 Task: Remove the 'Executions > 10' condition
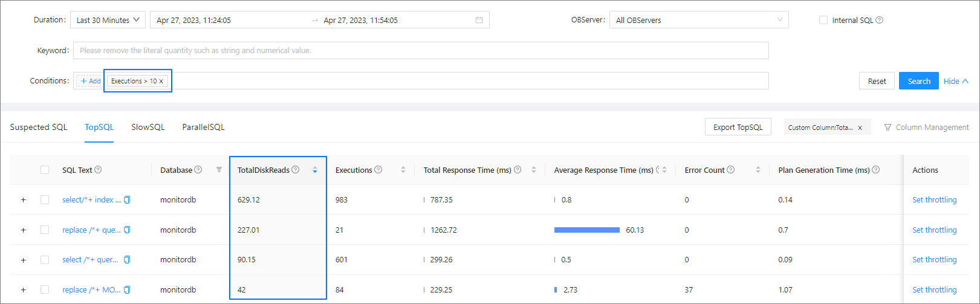coord(161,81)
